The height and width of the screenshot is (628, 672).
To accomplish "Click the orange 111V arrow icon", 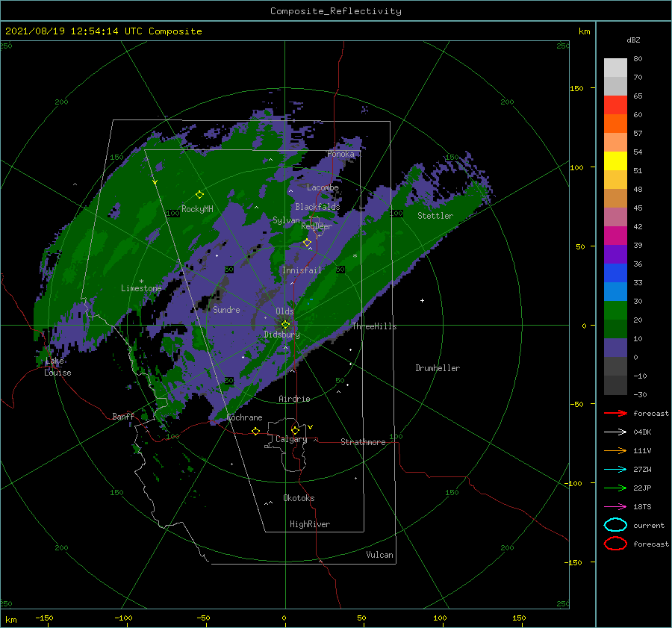I will click(615, 450).
